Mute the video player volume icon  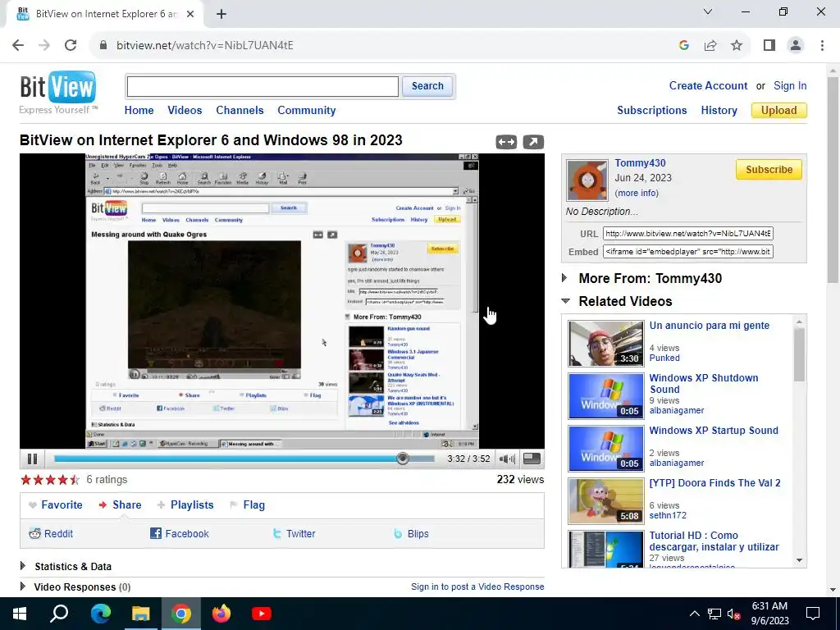(x=507, y=459)
